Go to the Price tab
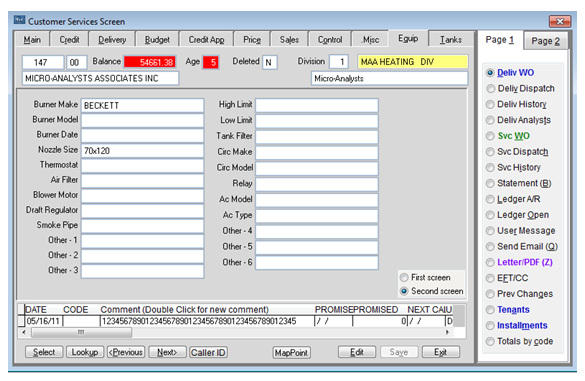This screenshot has height=381, width=585. tap(252, 40)
